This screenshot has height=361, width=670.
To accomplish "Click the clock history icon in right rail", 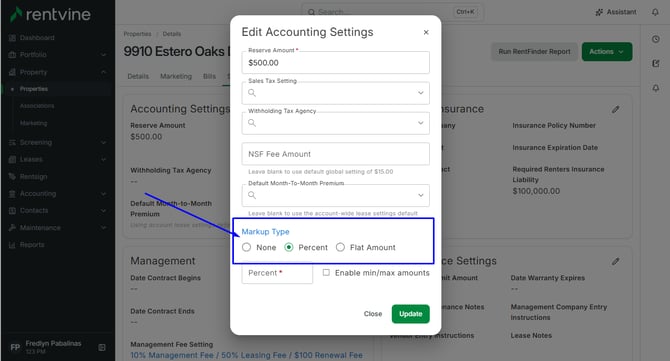I will pos(656,39).
